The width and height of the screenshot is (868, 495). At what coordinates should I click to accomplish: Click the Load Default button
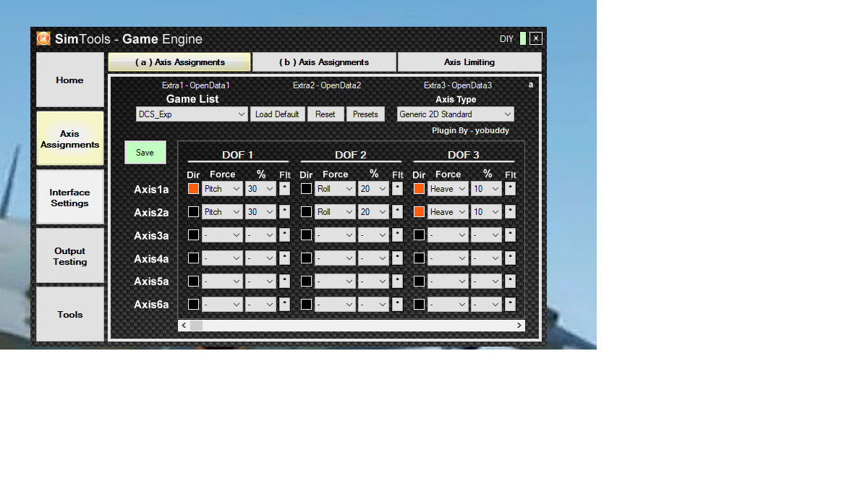277,114
